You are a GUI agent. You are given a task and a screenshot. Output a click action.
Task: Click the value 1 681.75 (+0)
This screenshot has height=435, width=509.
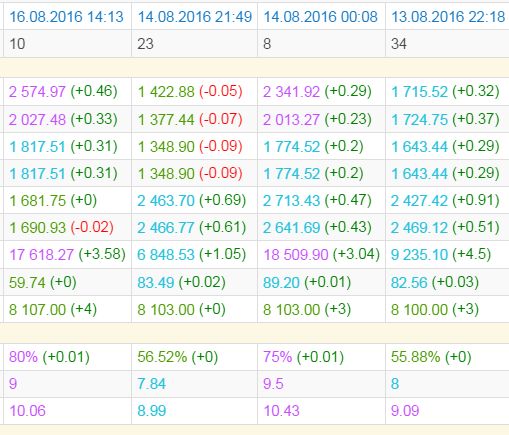(x=53, y=201)
